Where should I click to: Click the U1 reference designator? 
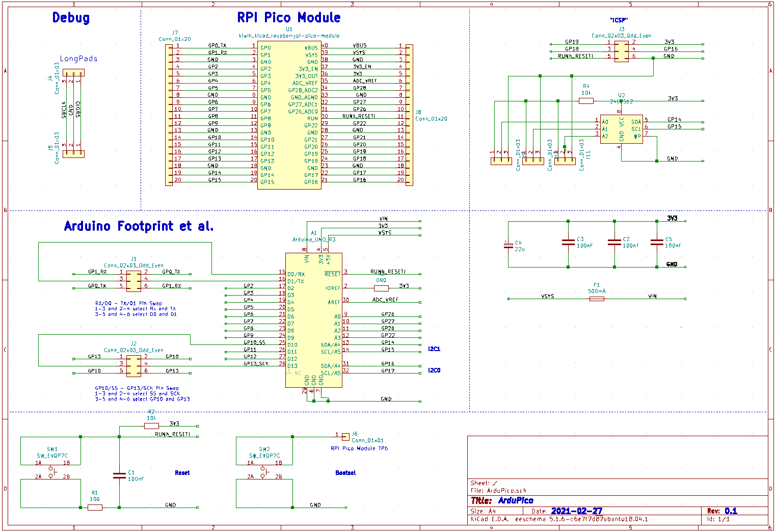pyautogui.click(x=289, y=30)
